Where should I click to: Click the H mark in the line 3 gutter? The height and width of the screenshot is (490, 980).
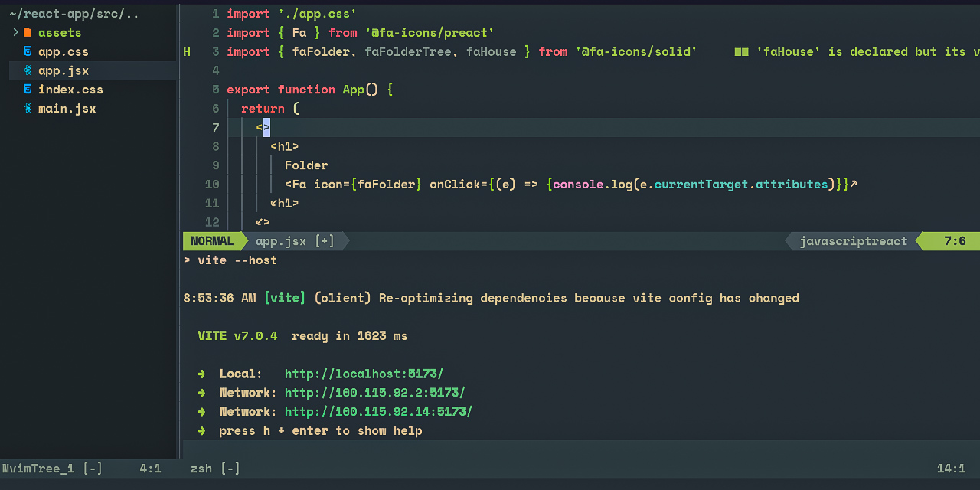pyautogui.click(x=186, y=51)
